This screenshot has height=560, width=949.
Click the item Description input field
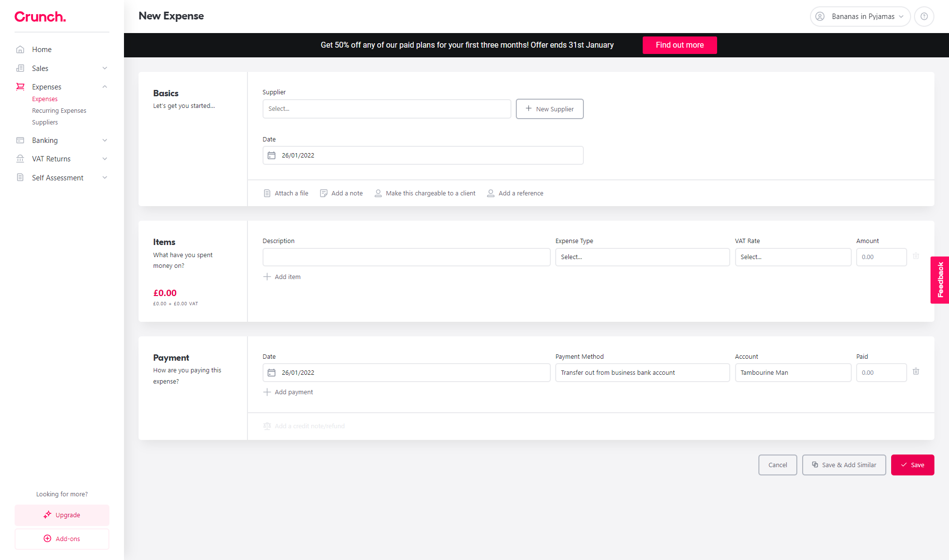406,257
